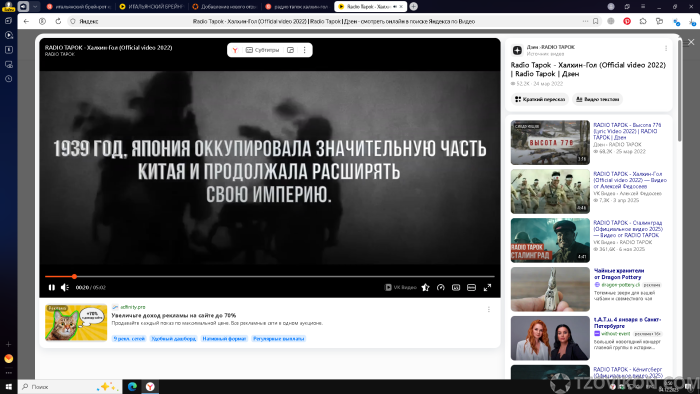Switch to 'Добавление нового' tab
The height and width of the screenshot is (394, 700).
pyautogui.click(x=224, y=6)
